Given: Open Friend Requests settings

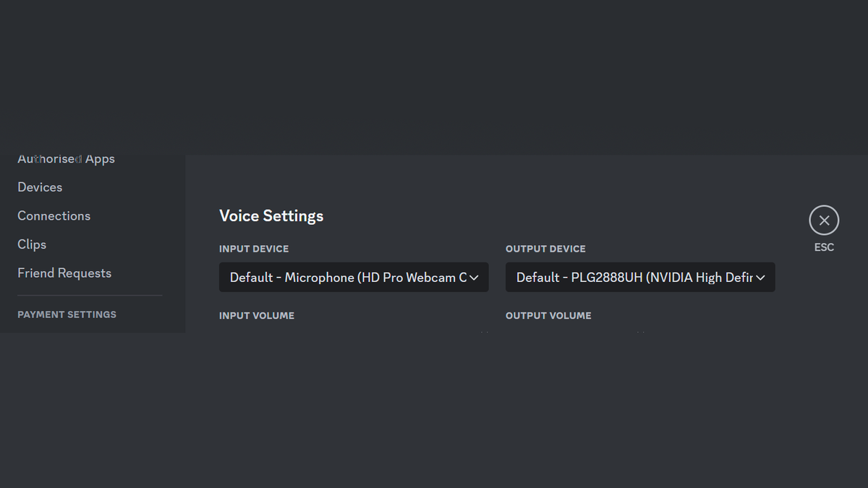Looking at the screenshot, I should point(64,273).
